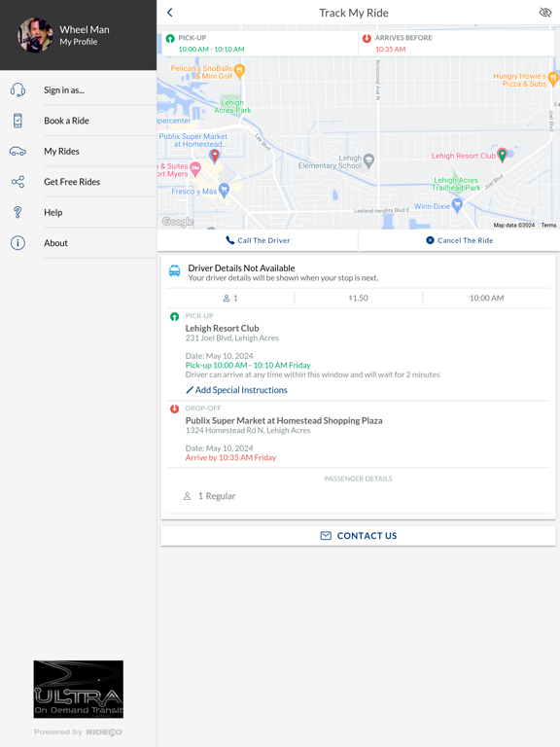Image resolution: width=560 pixels, height=747 pixels.
Task: Open Get Free Rides from sidebar
Action: 72,182
